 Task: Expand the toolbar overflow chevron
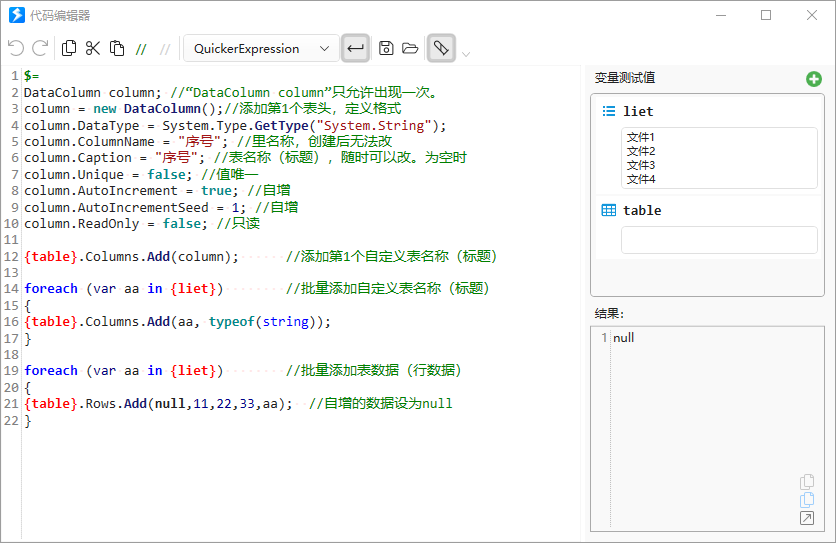pyautogui.click(x=466, y=54)
